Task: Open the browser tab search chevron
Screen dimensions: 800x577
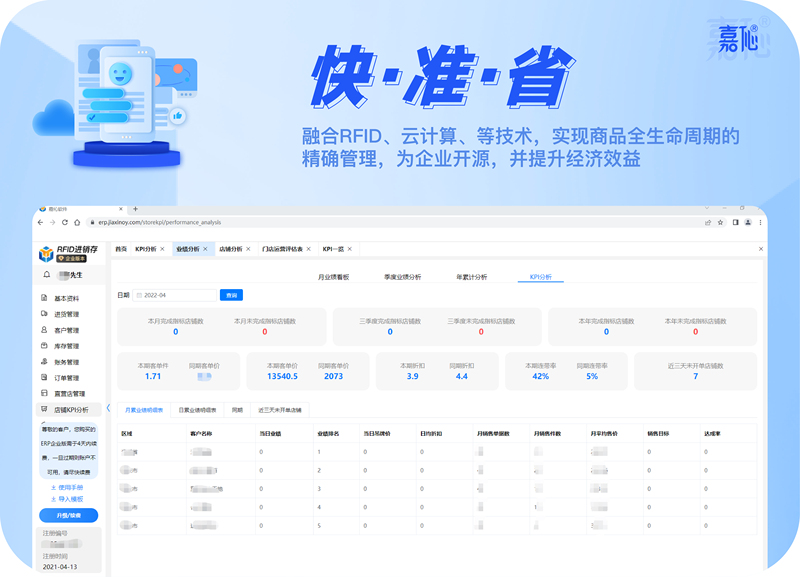Action: click(707, 208)
